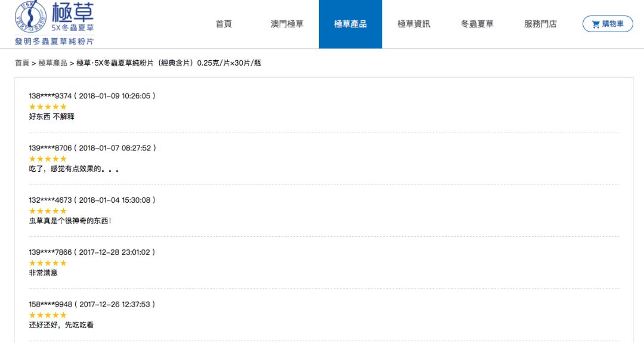Click the product title breadcrumb text
This screenshot has height=343, width=644.
click(169, 63)
